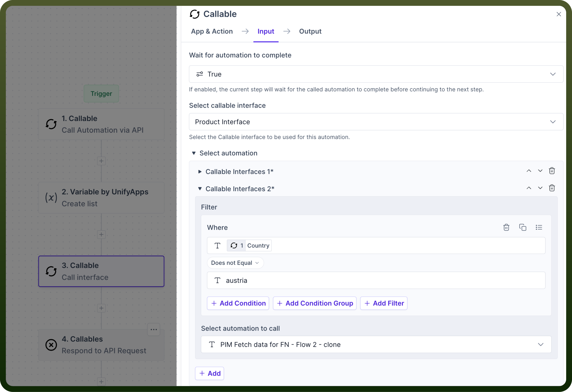The height and width of the screenshot is (392, 572).
Task: Click the settings slider icon beside True
Action: (200, 74)
